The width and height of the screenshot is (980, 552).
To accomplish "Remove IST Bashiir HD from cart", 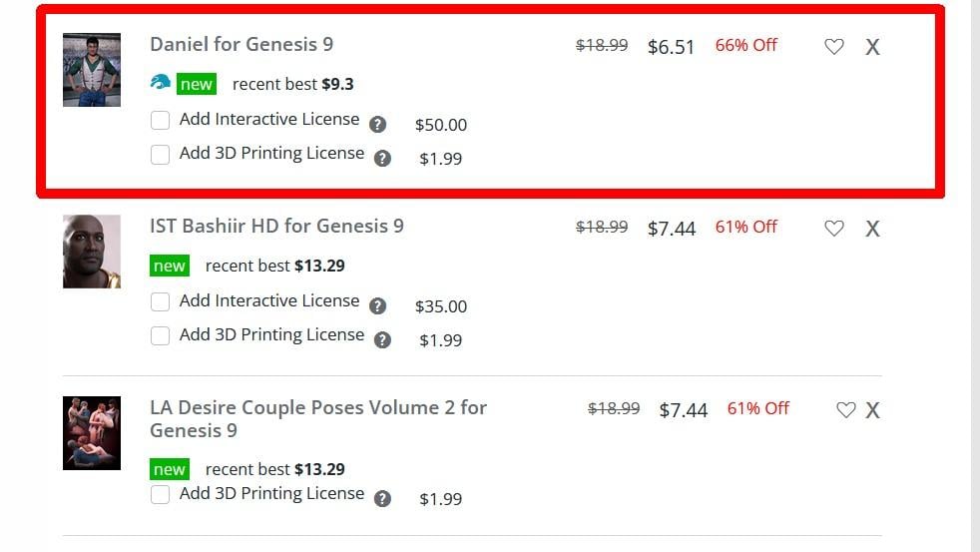I will pos(872,229).
